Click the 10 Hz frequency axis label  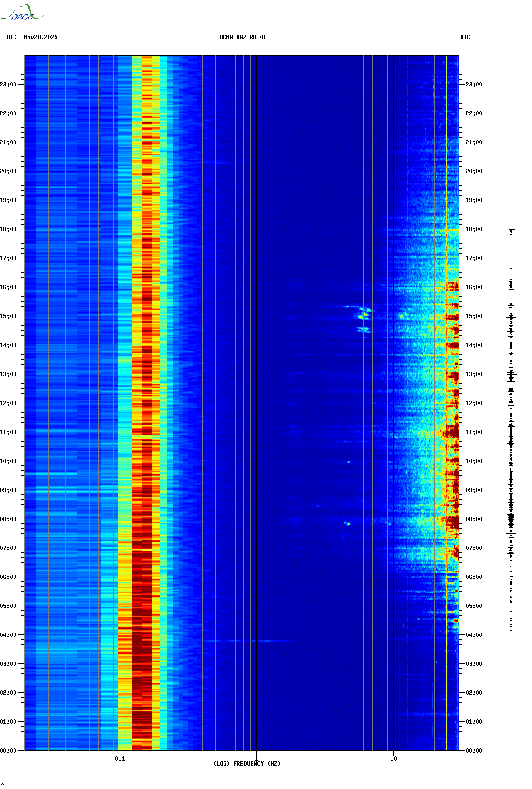point(393,759)
